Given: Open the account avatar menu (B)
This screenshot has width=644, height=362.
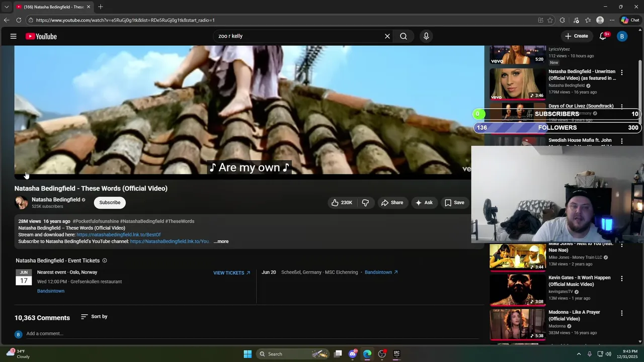Looking at the screenshot, I should [x=622, y=36].
